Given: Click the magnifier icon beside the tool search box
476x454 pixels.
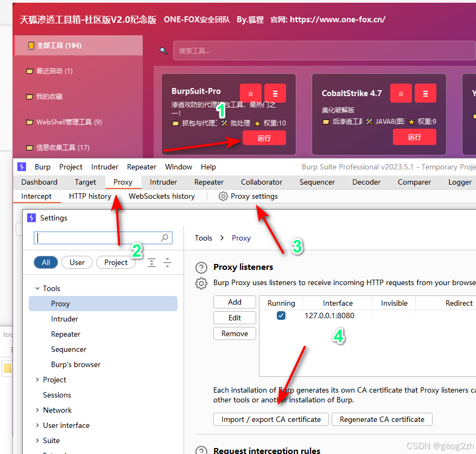Looking at the screenshot, I should point(163,51).
